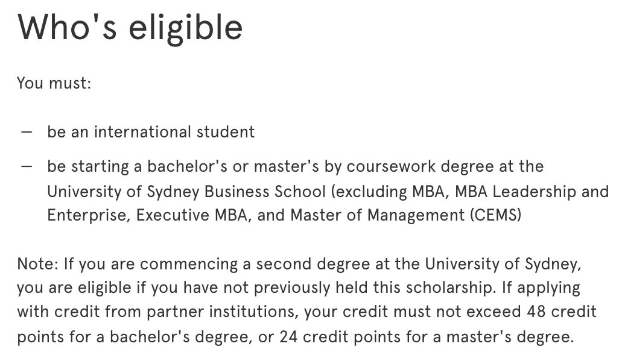The height and width of the screenshot is (364, 619).
Task: Select the word "Note:" starting the paragraph
Action: click(x=38, y=264)
